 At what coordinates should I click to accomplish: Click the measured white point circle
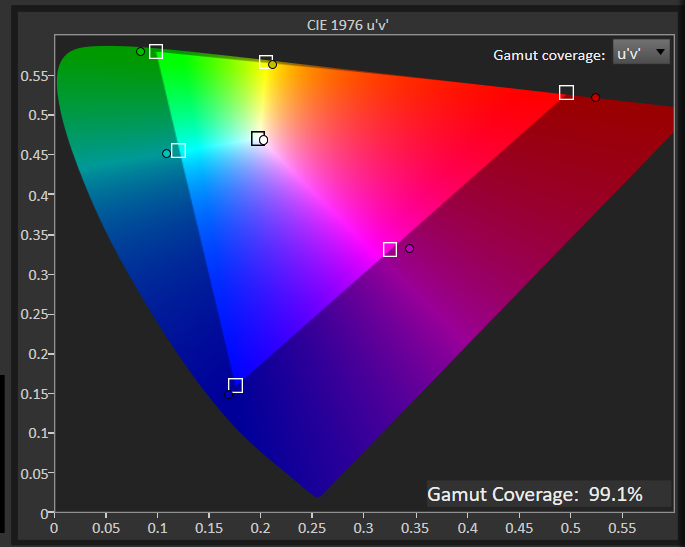pos(264,141)
